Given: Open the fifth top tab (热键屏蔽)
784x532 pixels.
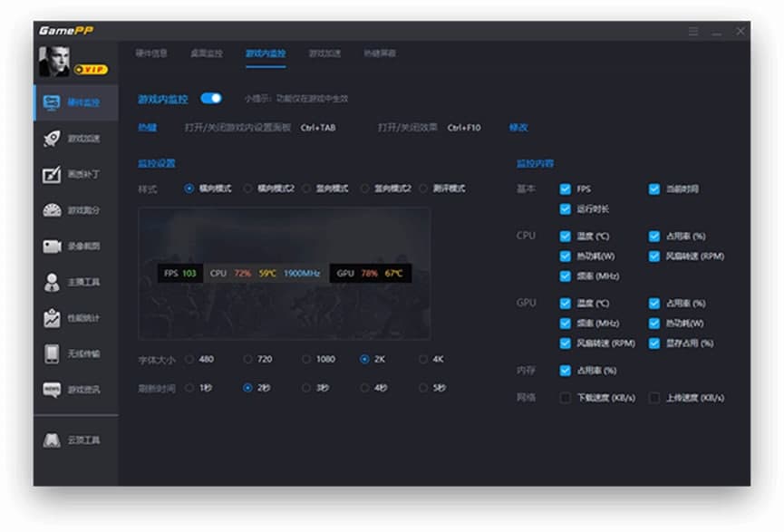Looking at the screenshot, I should tap(380, 53).
